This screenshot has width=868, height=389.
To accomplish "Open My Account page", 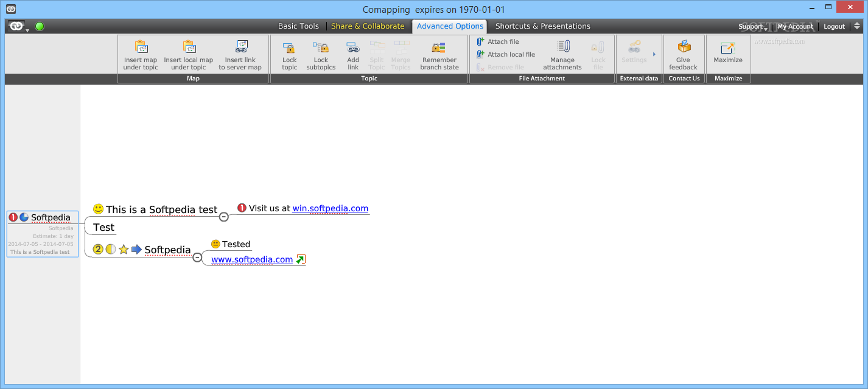I will point(795,27).
